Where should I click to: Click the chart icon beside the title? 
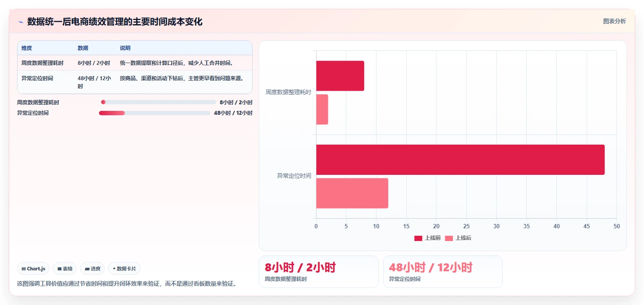pyautogui.click(x=21, y=22)
